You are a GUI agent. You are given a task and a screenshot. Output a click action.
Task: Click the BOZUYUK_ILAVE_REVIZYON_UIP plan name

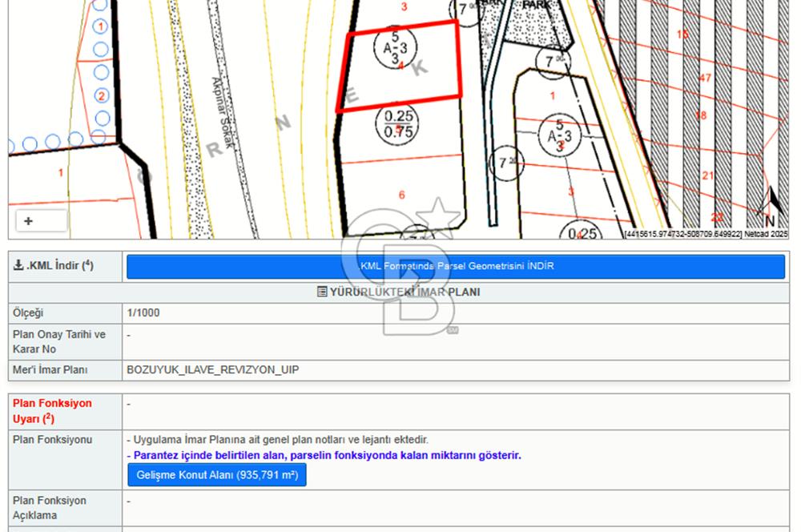(x=212, y=370)
